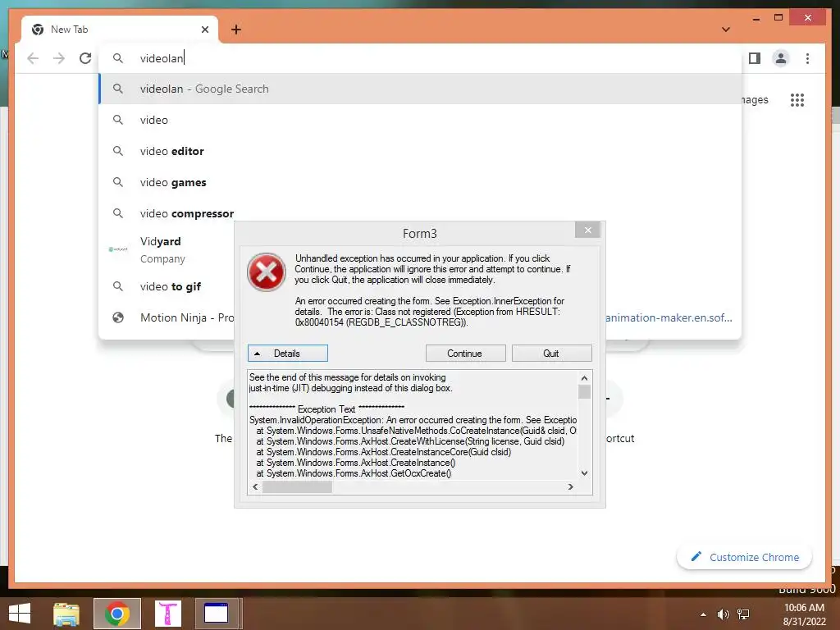Click the vertical scrollbar thumb in details
Viewport: 840px width, 630px height.
[584, 391]
